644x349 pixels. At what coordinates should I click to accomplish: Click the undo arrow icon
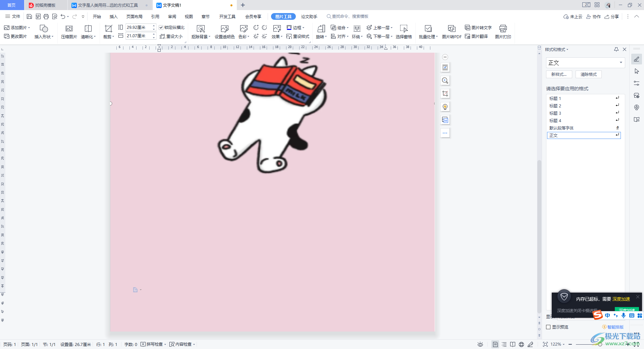click(63, 16)
